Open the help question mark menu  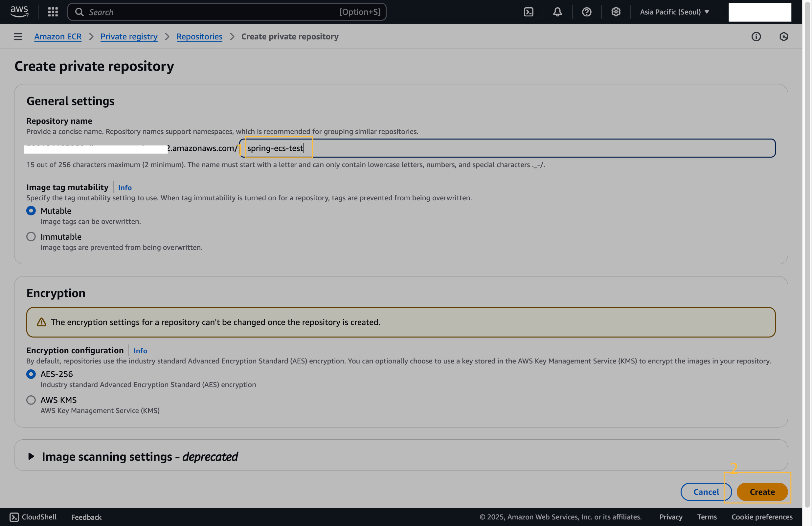586,11
